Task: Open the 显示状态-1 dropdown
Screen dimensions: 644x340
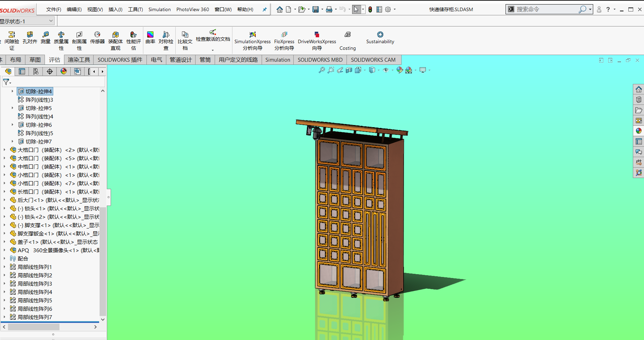Action: click(50, 21)
